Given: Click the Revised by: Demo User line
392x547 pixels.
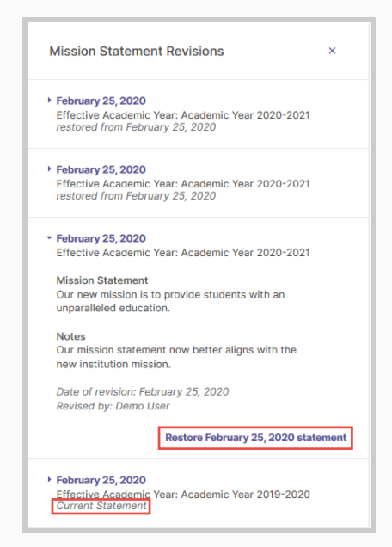Looking at the screenshot, I should (x=113, y=406).
